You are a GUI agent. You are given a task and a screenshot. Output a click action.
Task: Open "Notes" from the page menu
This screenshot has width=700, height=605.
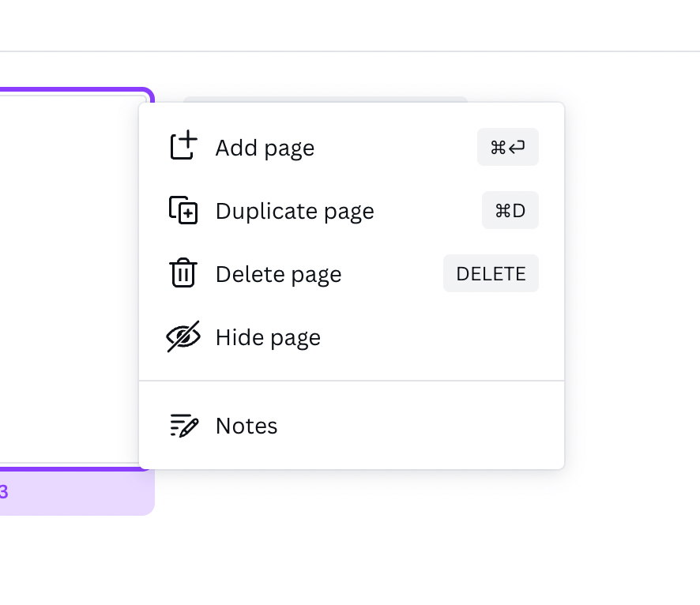247,426
